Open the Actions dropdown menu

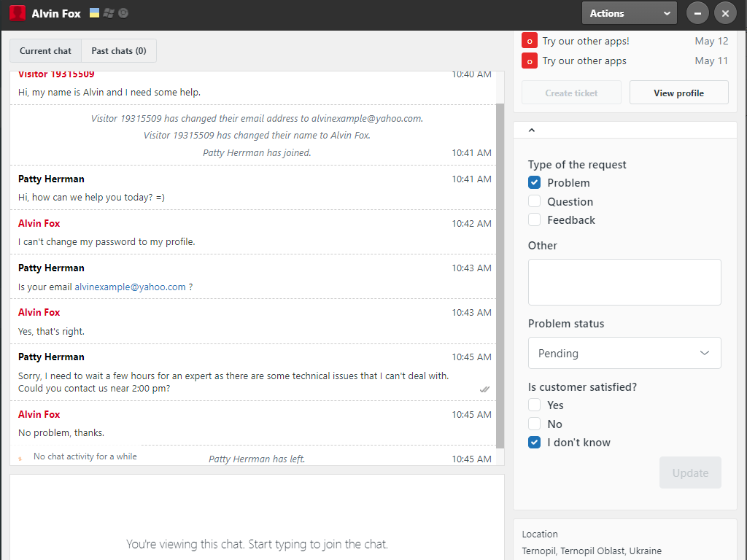click(x=629, y=13)
